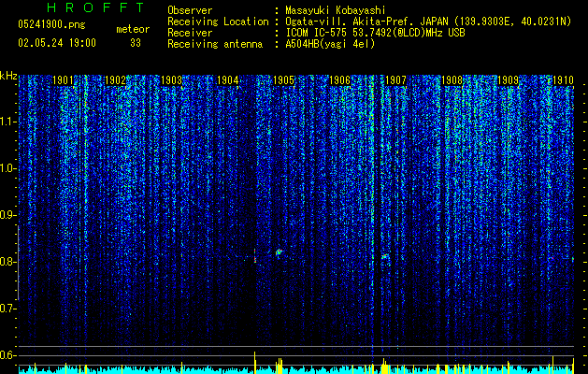The image size is (588, 374).
Task: Select the Ogata-vill. Akita-Pref. JAPAN coordinates text
Action: coord(428,22)
